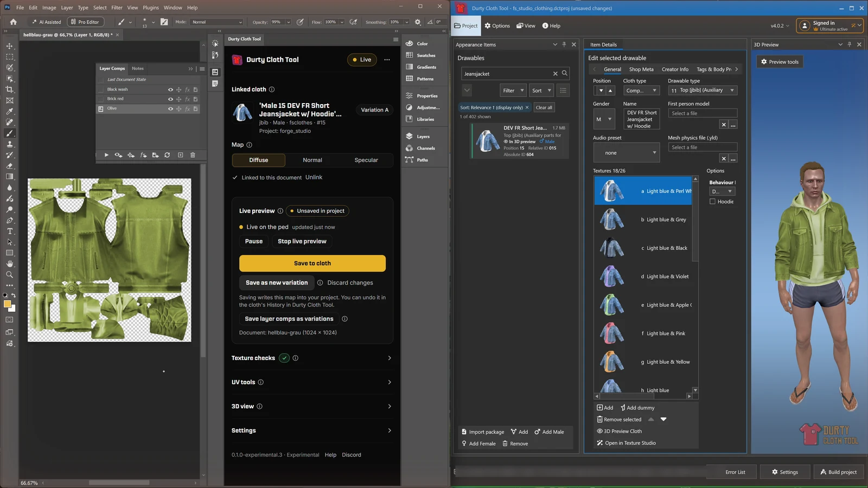Click the Build project button
Viewport: 868px width, 488px height.
tap(838, 472)
